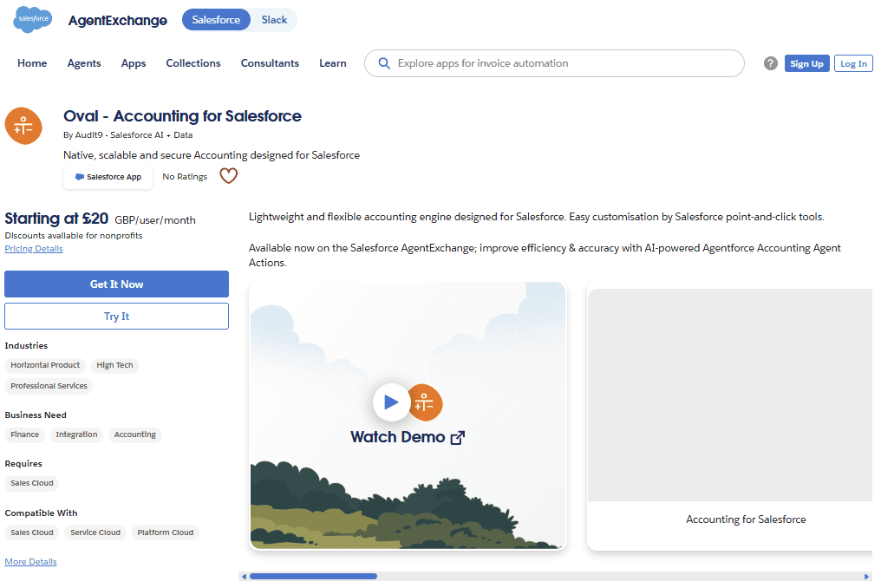Click the Log In button

pyautogui.click(x=853, y=63)
